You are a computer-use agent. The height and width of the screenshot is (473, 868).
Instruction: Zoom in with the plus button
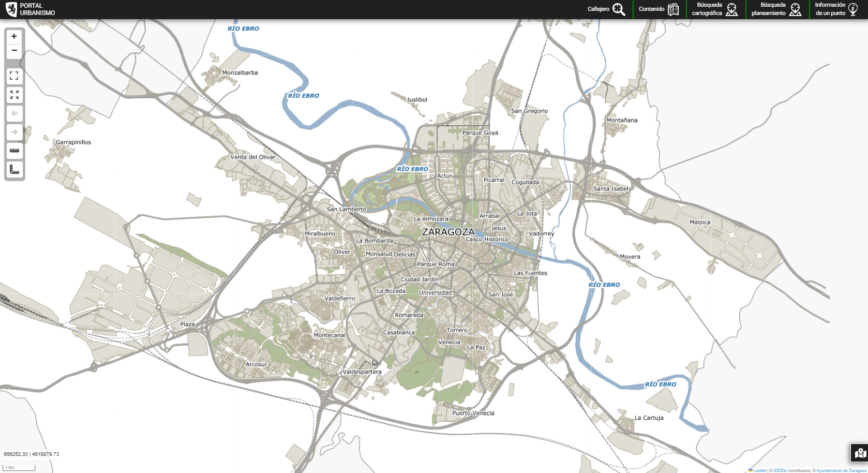click(14, 36)
